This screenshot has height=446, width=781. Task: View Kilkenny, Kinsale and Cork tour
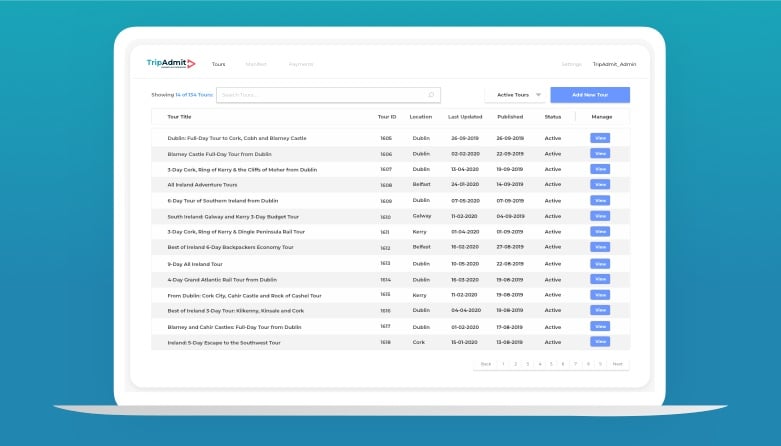[x=600, y=310]
